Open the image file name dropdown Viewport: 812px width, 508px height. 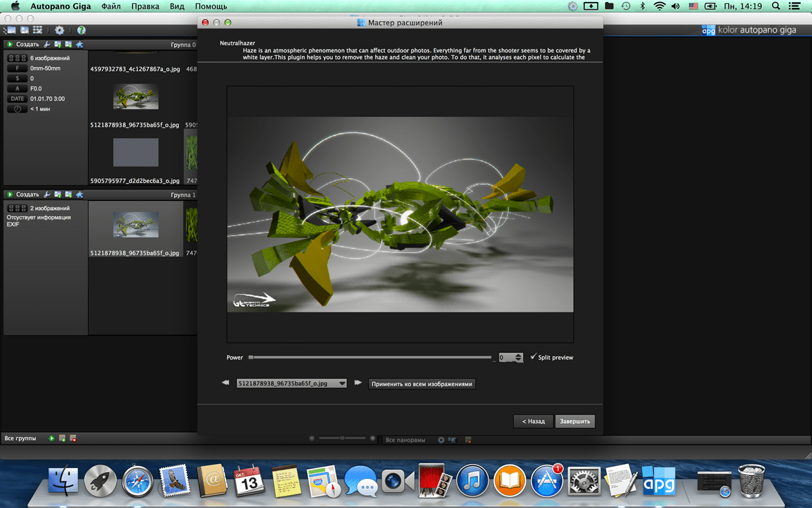coord(292,383)
